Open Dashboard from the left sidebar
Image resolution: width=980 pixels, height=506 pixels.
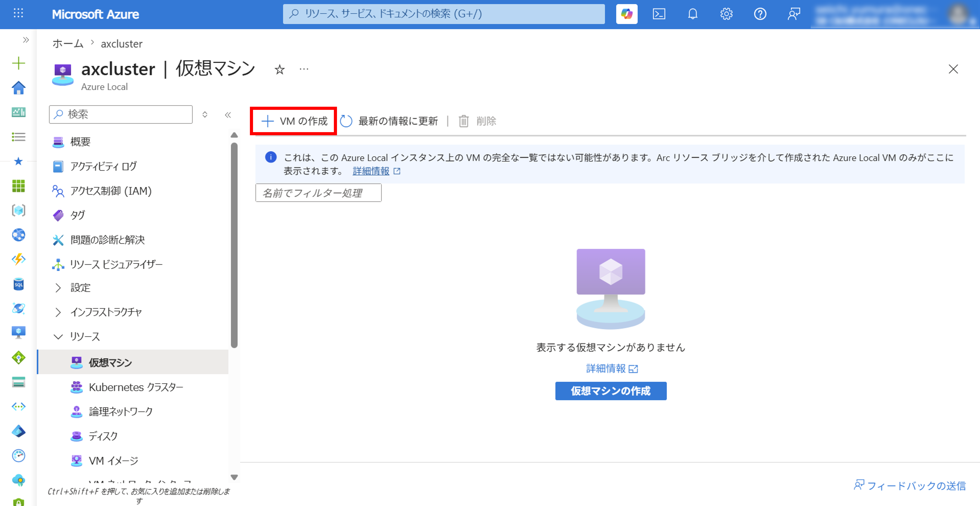pos(18,112)
